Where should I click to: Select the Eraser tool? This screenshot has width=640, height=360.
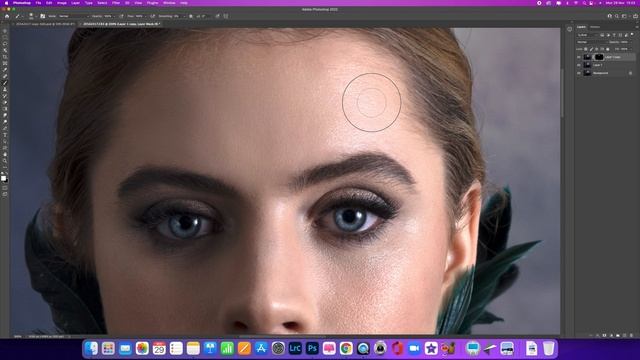(5, 102)
